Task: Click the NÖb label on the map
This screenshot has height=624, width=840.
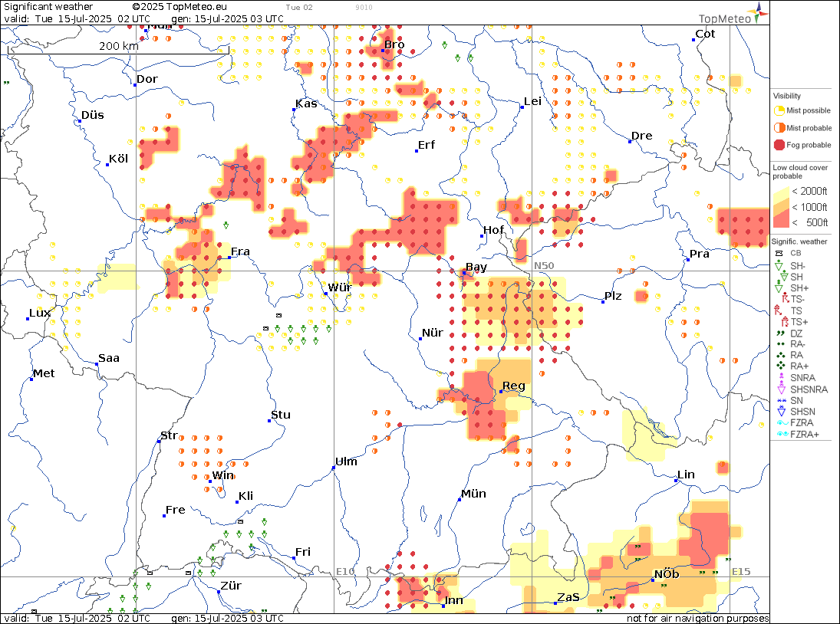Action: click(667, 574)
